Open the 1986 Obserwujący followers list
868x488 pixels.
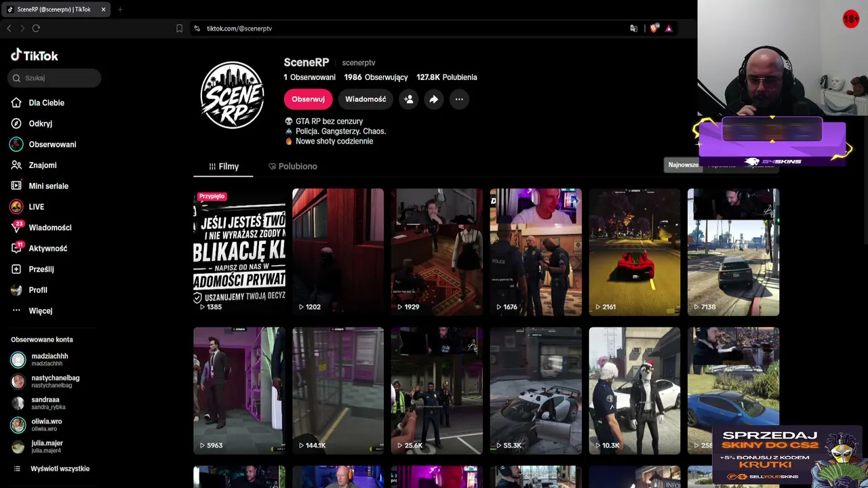click(x=376, y=77)
